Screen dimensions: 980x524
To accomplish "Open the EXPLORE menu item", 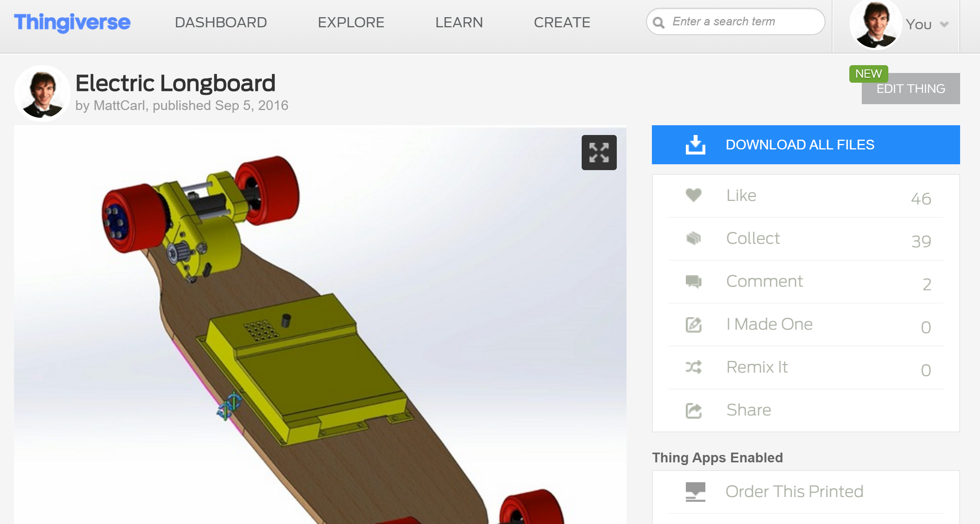I will point(351,23).
